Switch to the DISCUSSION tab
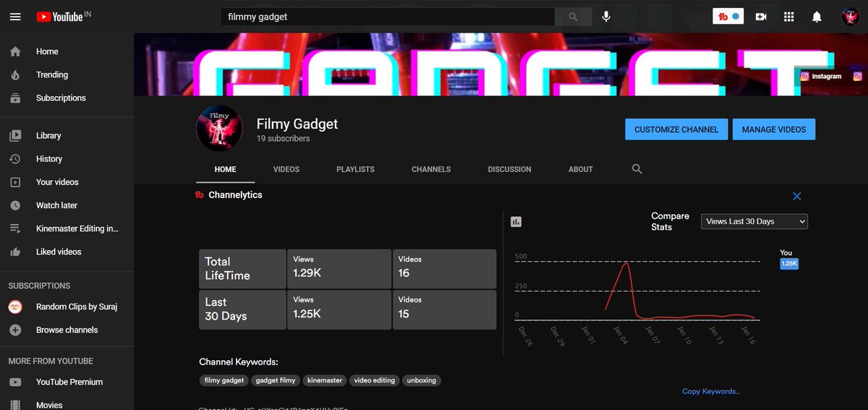The width and height of the screenshot is (868, 410). pos(509,169)
